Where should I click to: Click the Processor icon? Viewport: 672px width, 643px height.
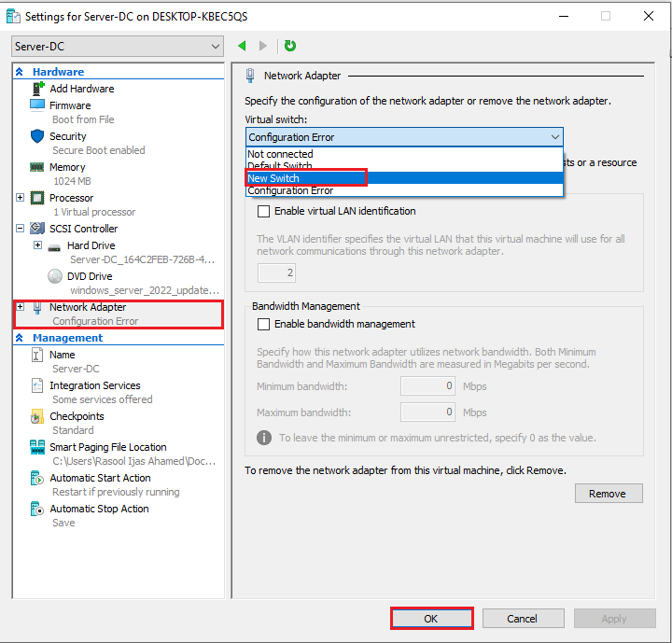pos(37,198)
